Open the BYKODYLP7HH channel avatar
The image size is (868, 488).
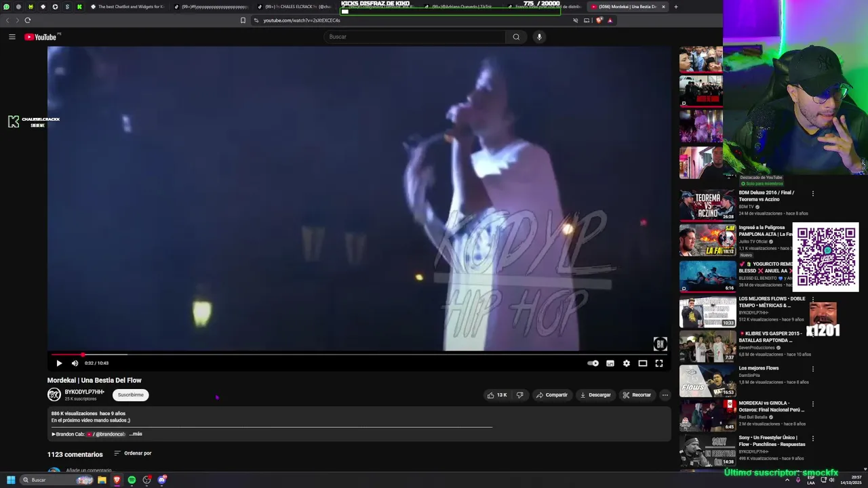(x=54, y=394)
